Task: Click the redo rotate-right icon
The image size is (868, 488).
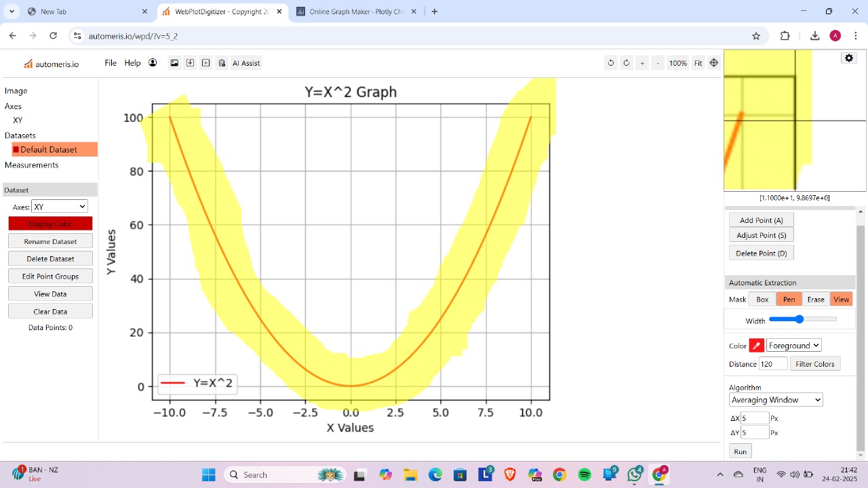Action: click(x=627, y=62)
